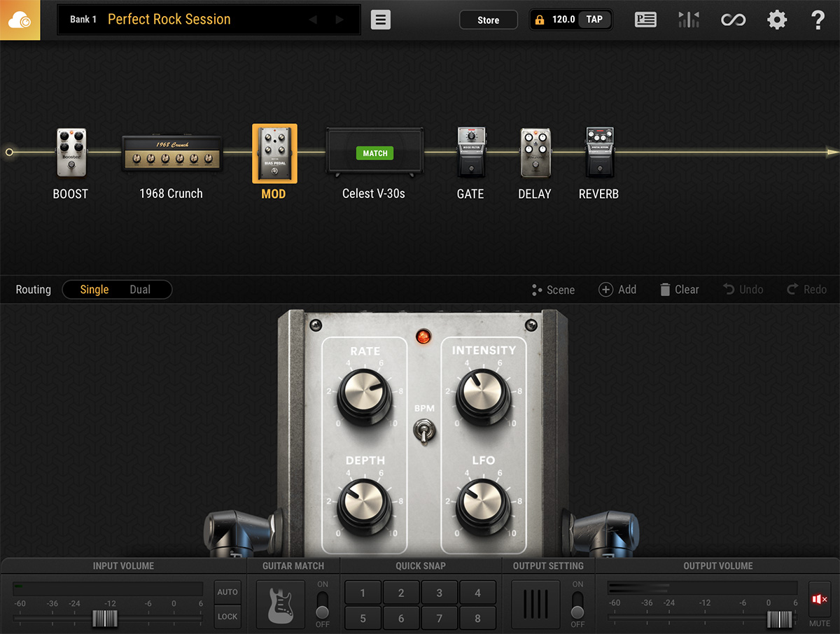
Task: Click the DEPTH knob
Action: coord(365,507)
